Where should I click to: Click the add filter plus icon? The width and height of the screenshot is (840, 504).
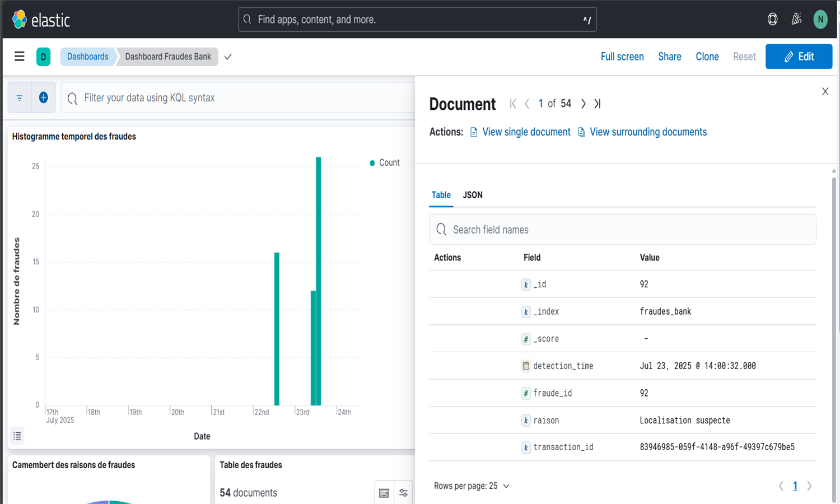click(43, 97)
